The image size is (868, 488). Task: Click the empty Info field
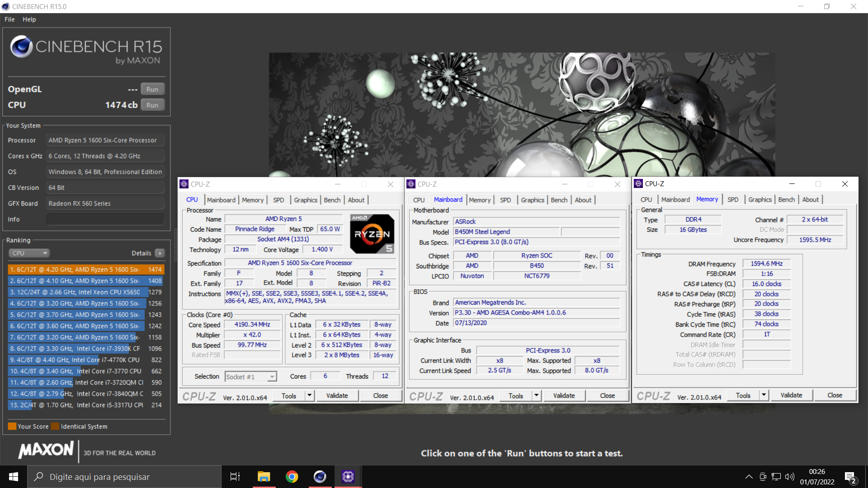(x=105, y=219)
